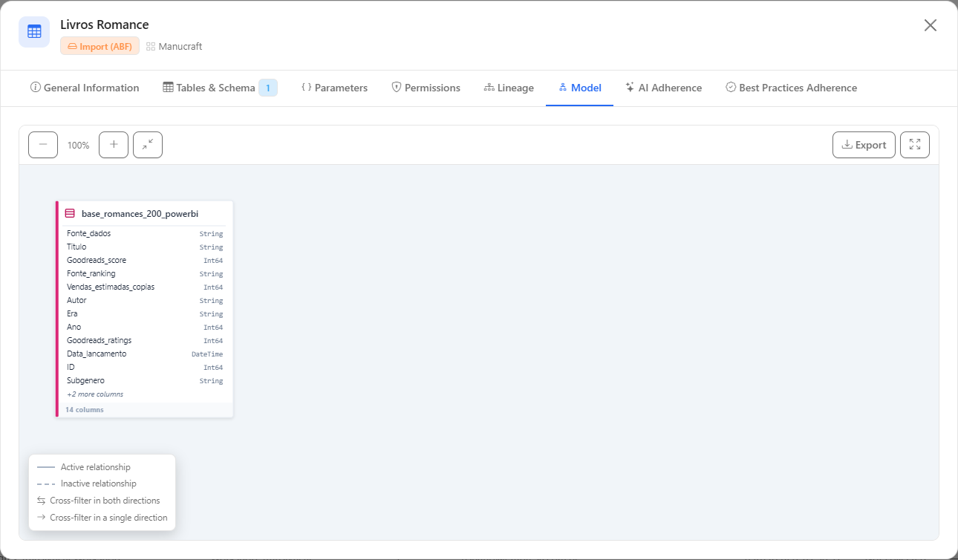958x560 pixels.
Task: Select the Autor column row
Action: [145, 300]
